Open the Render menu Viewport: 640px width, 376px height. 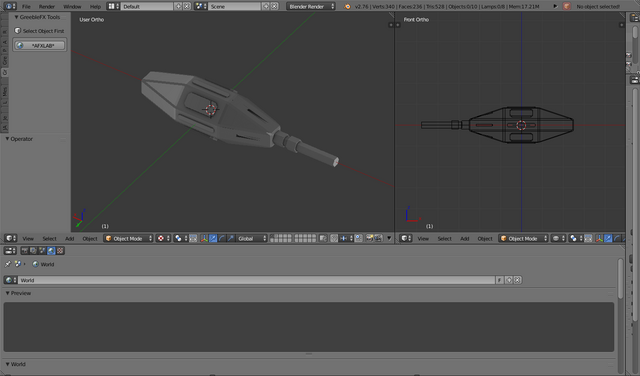tap(47, 7)
